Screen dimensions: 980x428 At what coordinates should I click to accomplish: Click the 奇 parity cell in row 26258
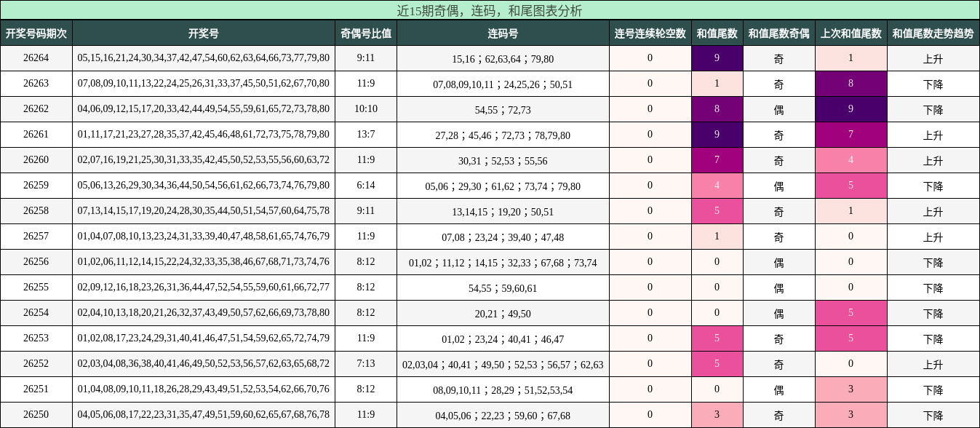click(x=778, y=212)
